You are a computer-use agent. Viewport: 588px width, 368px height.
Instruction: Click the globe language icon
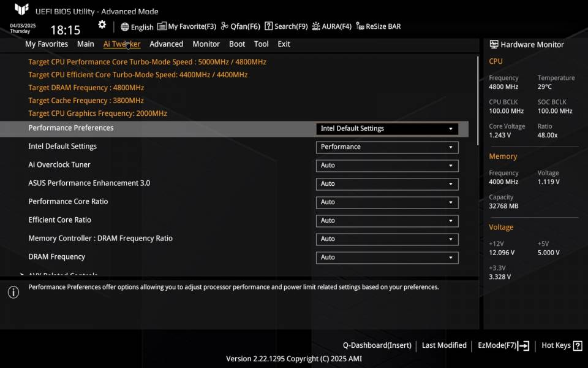[125, 26]
